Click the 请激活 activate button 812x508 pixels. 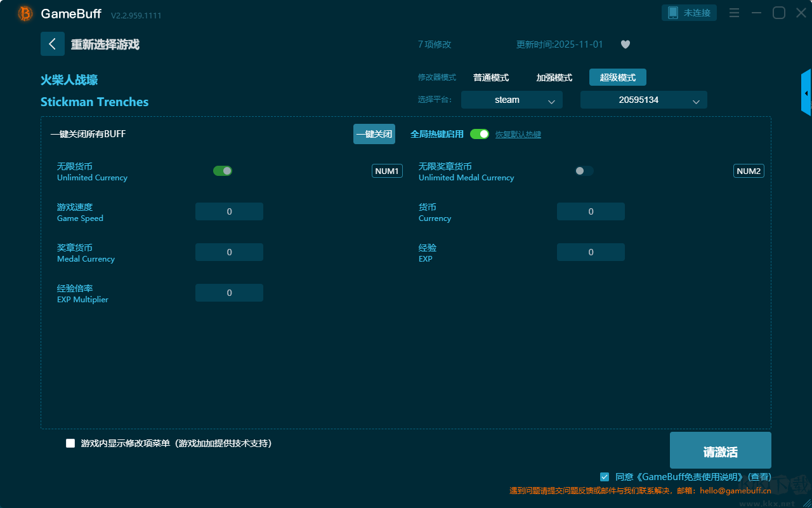tap(720, 451)
